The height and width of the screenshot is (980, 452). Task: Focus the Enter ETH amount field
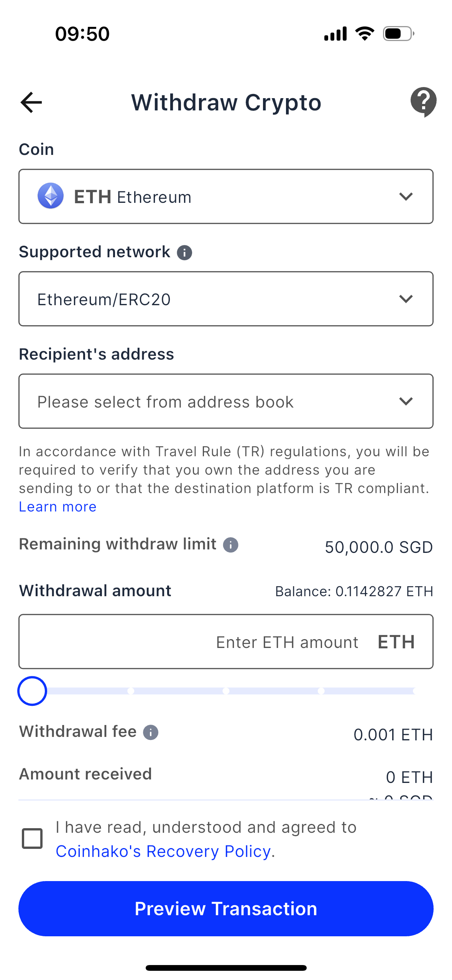(226, 641)
